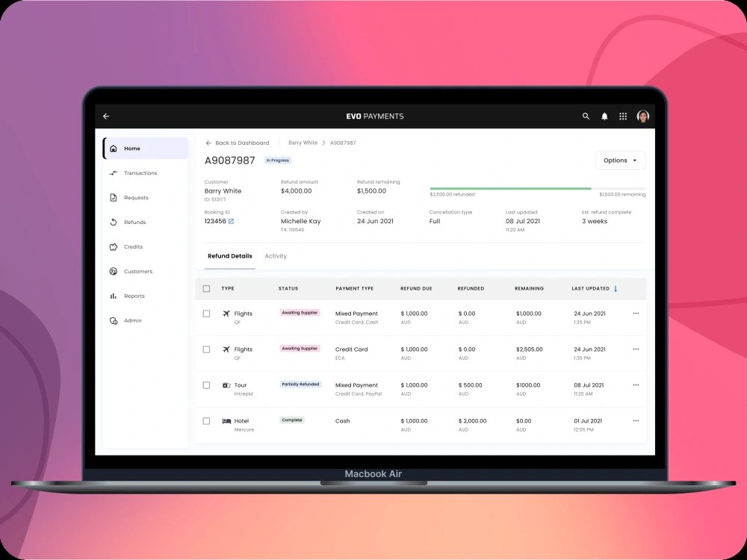Click the $ 500.00 refunded cell
This screenshot has width=747, height=560.
(470, 385)
